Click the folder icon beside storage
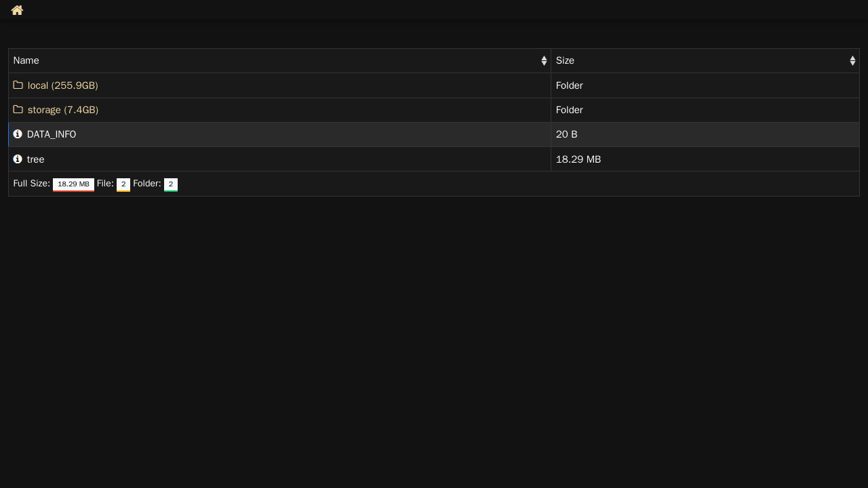Viewport: 868px width, 488px height. click(18, 110)
